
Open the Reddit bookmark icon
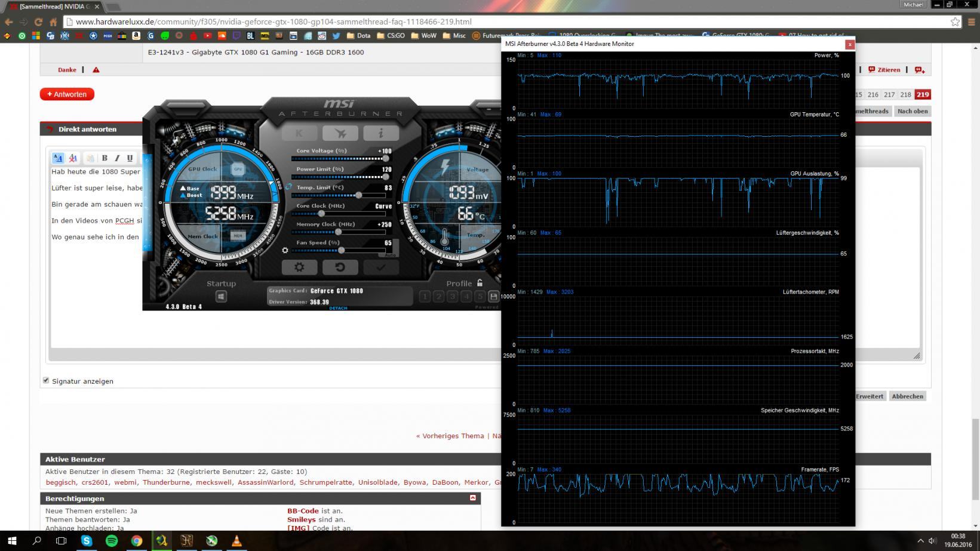[x=322, y=36]
